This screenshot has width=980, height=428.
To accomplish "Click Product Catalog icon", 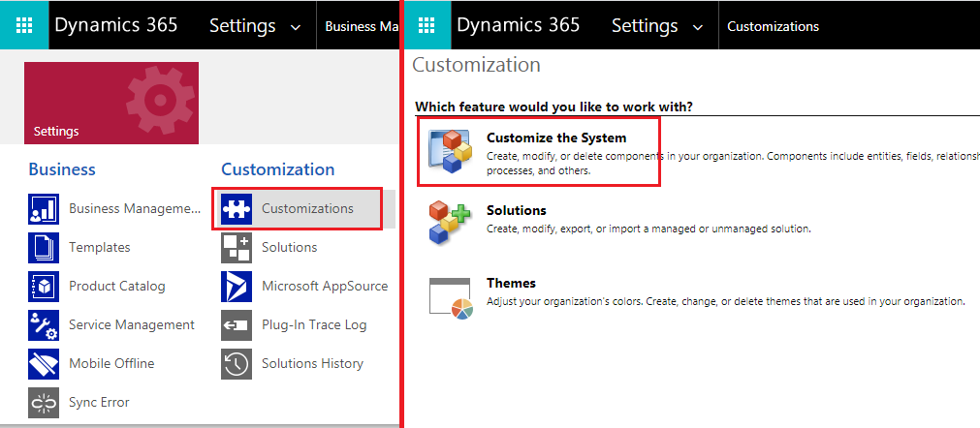I will 44,287.
